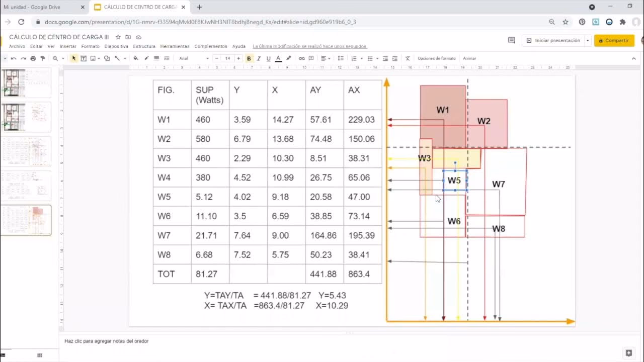The height and width of the screenshot is (362, 644).
Task: Select the Paint format roller tool
Action: (x=43, y=58)
